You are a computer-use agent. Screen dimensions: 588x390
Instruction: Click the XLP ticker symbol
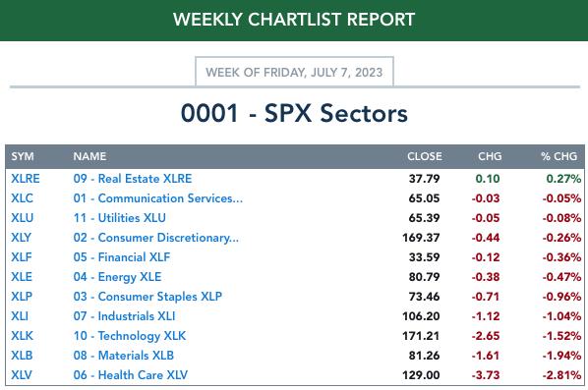point(22,297)
